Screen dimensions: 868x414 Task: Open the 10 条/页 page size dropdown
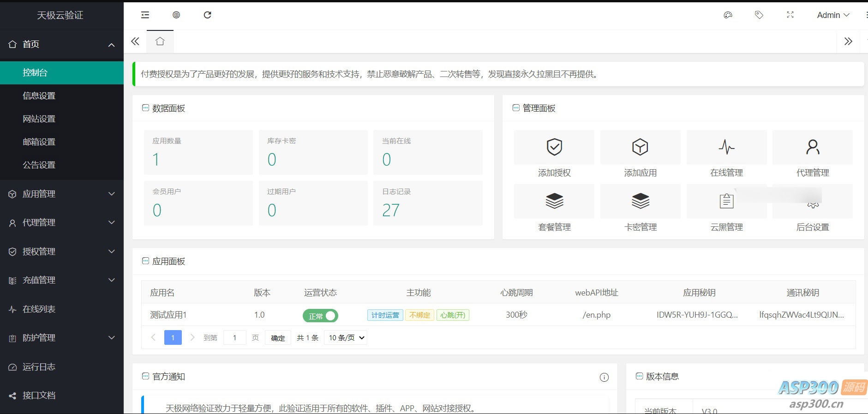pos(346,338)
